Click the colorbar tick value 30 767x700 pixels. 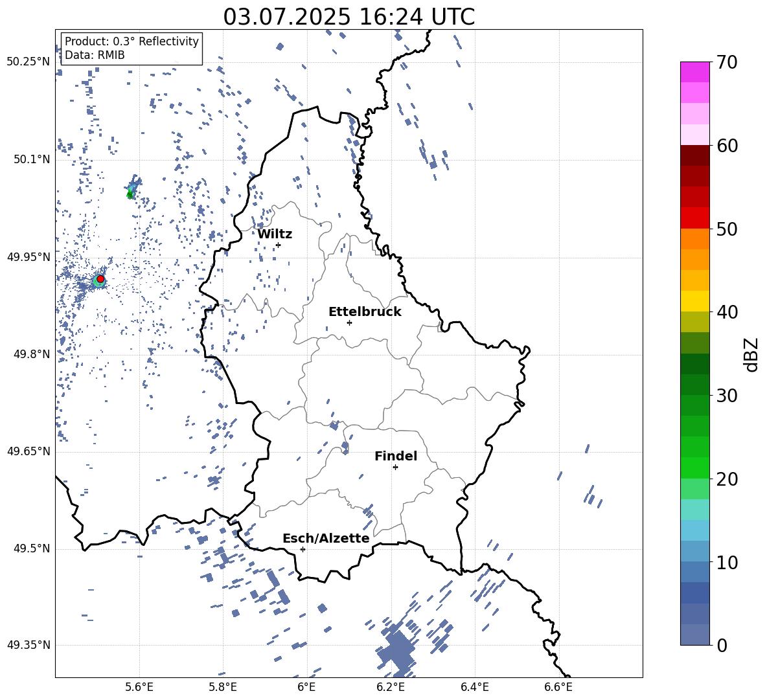tap(726, 396)
